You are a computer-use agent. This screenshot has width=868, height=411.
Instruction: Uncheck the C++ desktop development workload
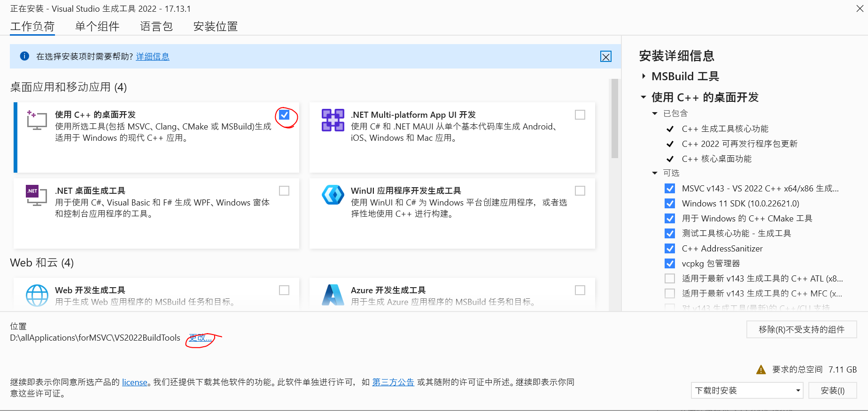click(x=284, y=114)
